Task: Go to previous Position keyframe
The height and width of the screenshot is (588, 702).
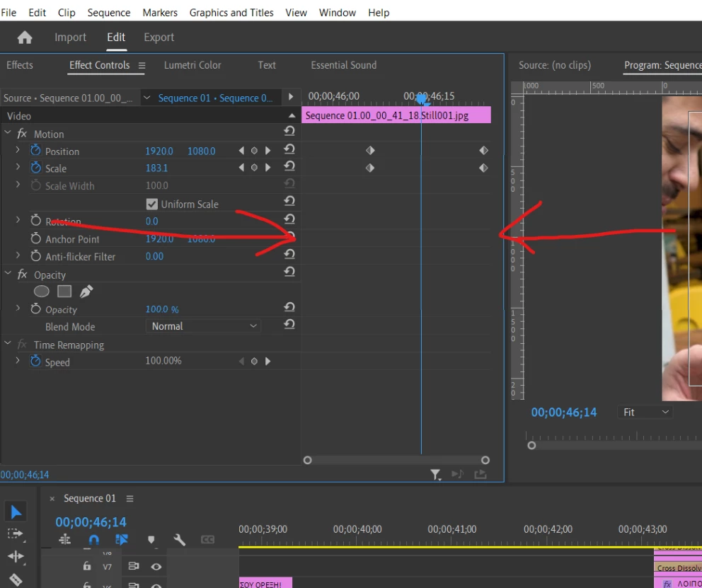Action: point(241,151)
